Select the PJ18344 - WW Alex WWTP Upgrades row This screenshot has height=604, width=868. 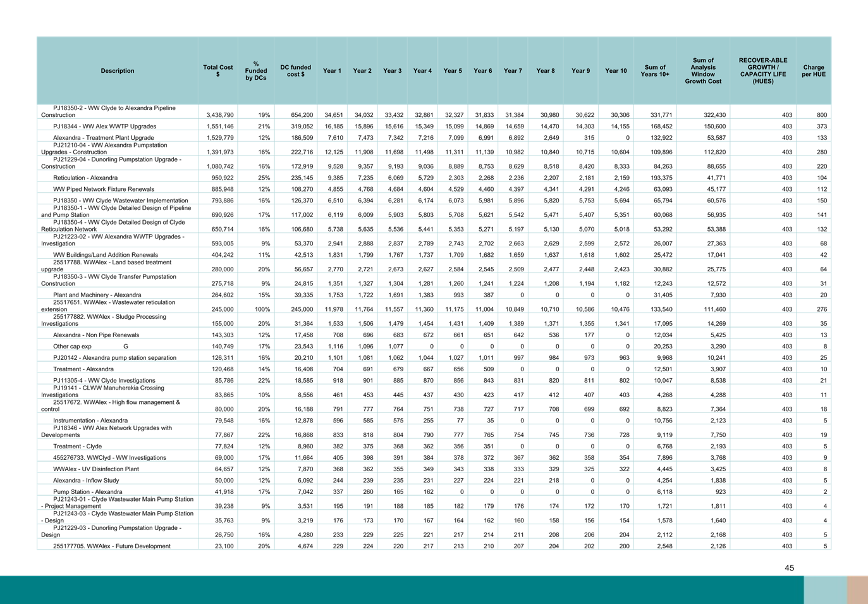click(434, 126)
